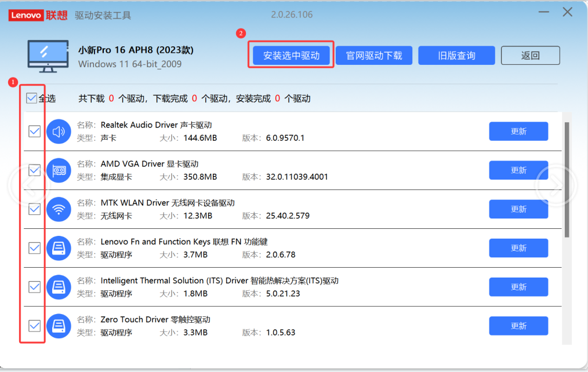Screen dimensions: 588x372
Task: Click the version number 2.0.26.106
Action: (x=292, y=14)
